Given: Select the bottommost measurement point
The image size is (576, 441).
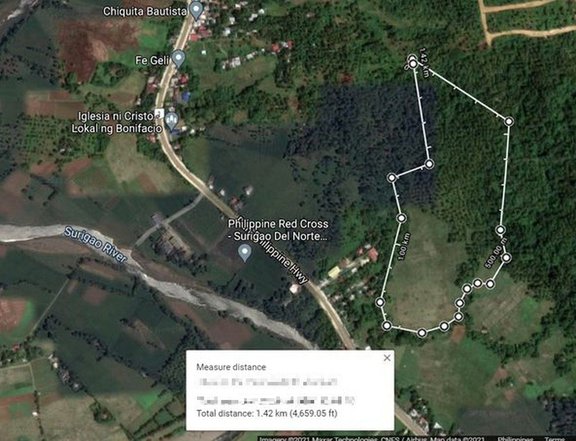Looking at the screenshot, I should point(422,333).
